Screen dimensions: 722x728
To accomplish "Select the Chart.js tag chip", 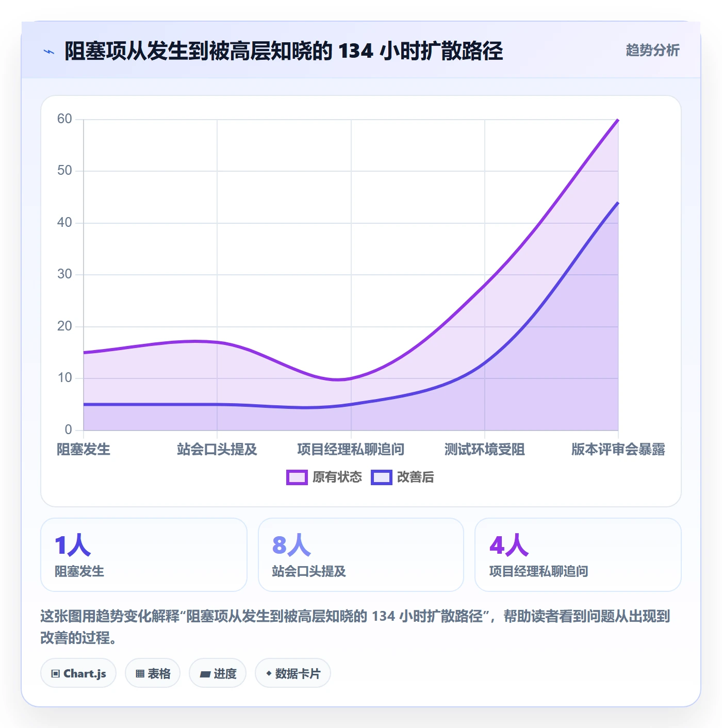I will pos(78,673).
